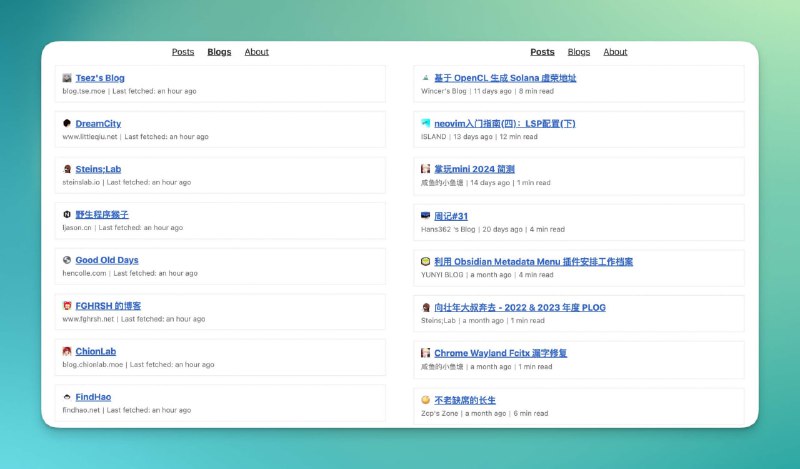Click the icon beside the Obsidian Metadata Menu post

(x=426, y=262)
